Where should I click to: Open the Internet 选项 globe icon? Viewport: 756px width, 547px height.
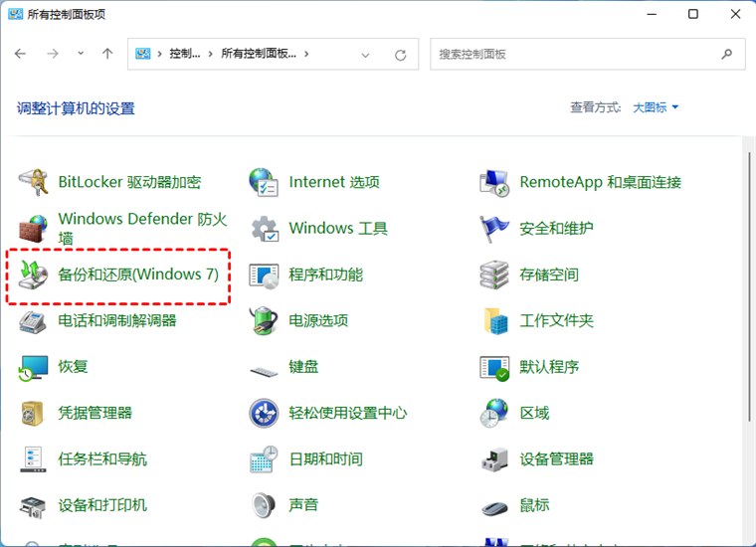point(265,183)
